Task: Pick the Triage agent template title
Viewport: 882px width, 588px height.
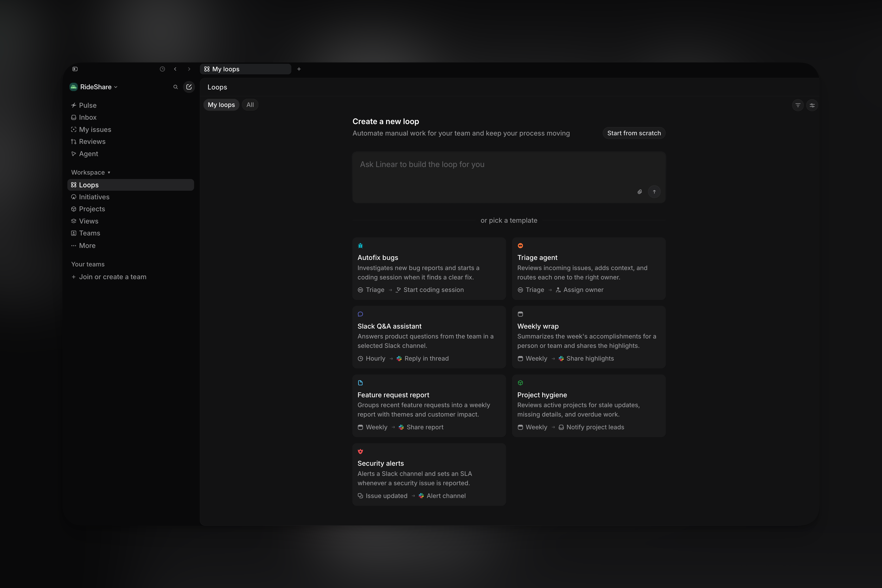Action: tap(537, 258)
